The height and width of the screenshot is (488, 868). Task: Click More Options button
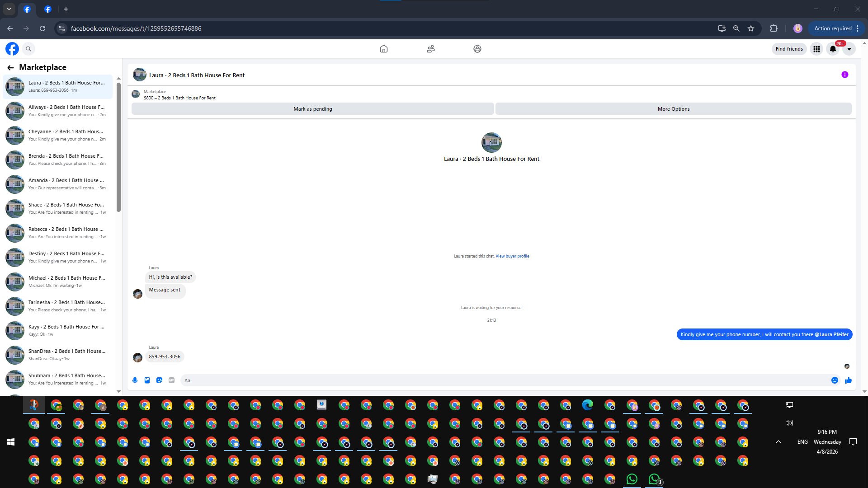[x=673, y=109]
